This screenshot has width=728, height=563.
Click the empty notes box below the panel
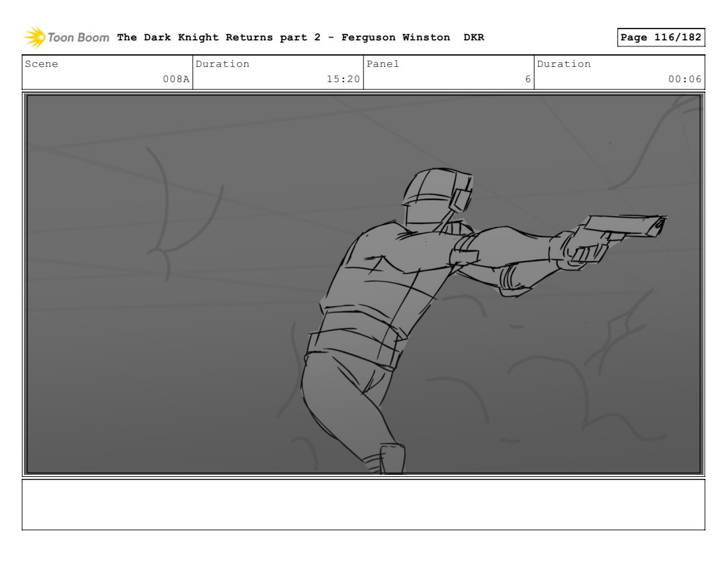click(x=363, y=505)
